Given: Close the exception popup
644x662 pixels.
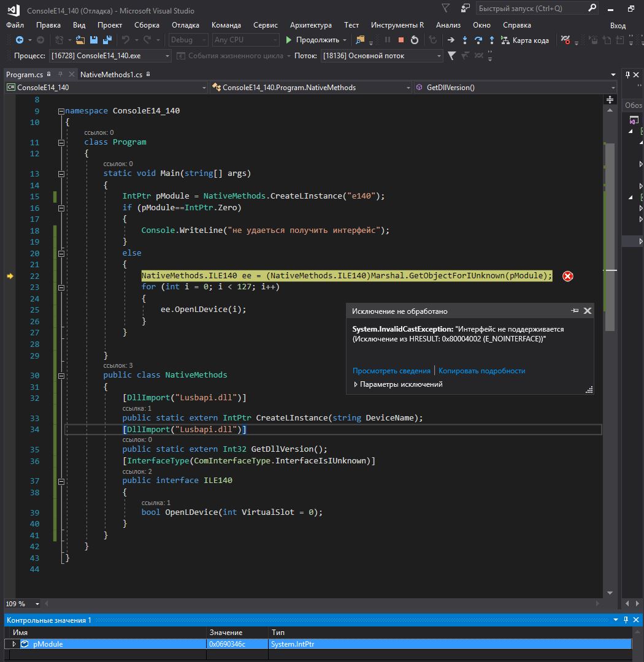Looking at the screenshot, I should [588, 311].
